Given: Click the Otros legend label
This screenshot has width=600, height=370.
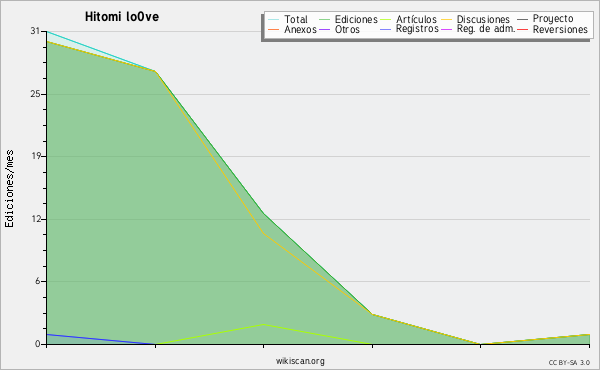Looking at the screenshot, I should point(347,29).
